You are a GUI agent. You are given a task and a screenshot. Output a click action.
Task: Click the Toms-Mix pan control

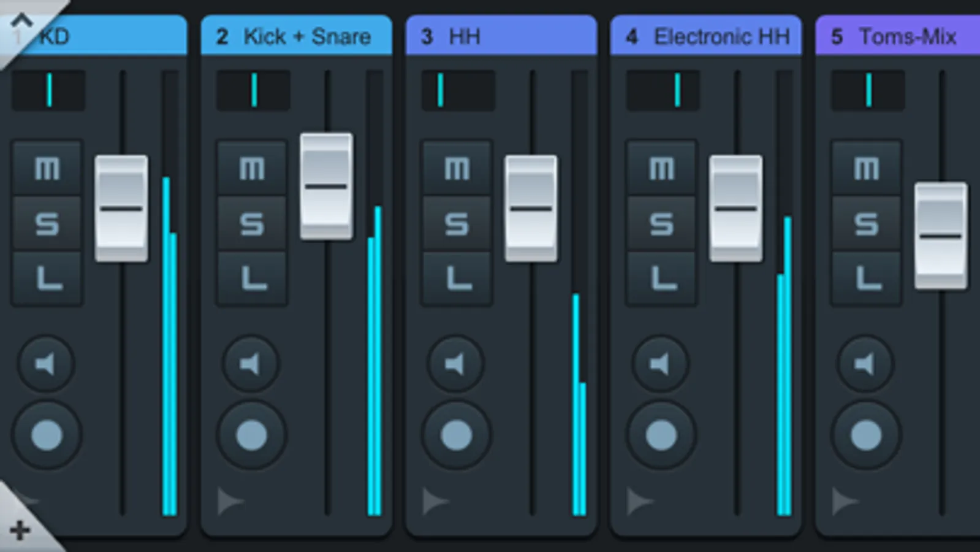click(x=867, y=90)
